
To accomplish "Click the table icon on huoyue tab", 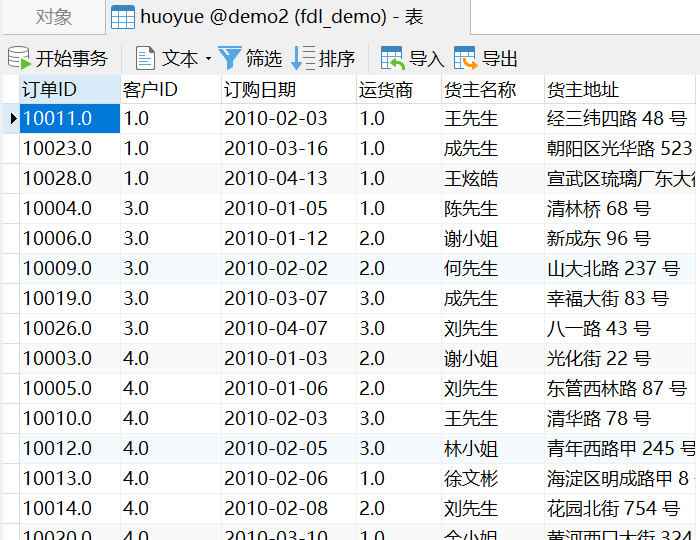I will coord(123,17).
